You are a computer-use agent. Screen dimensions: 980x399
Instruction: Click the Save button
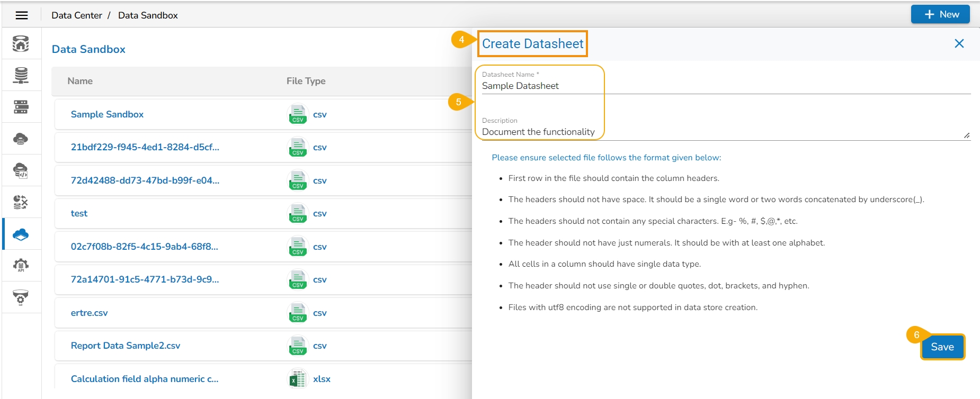pyautogui.click(x=942, y=347)
